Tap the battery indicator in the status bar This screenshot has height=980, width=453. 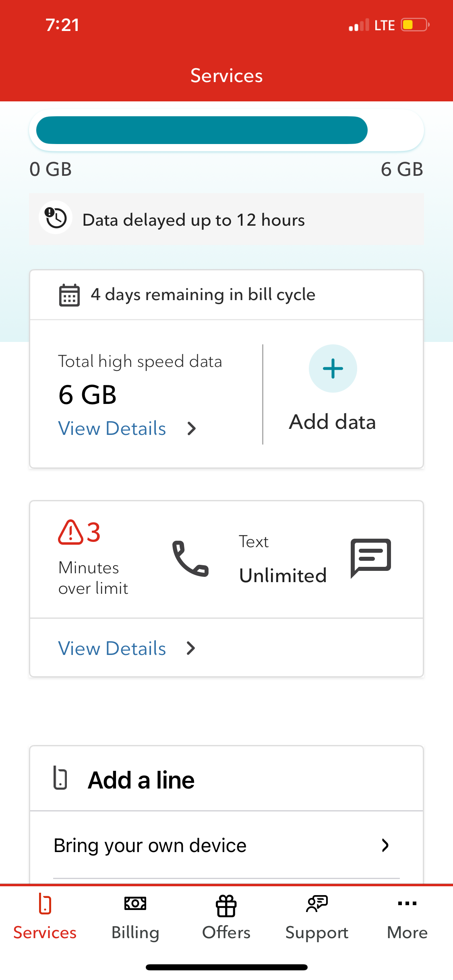click(415, 25)
